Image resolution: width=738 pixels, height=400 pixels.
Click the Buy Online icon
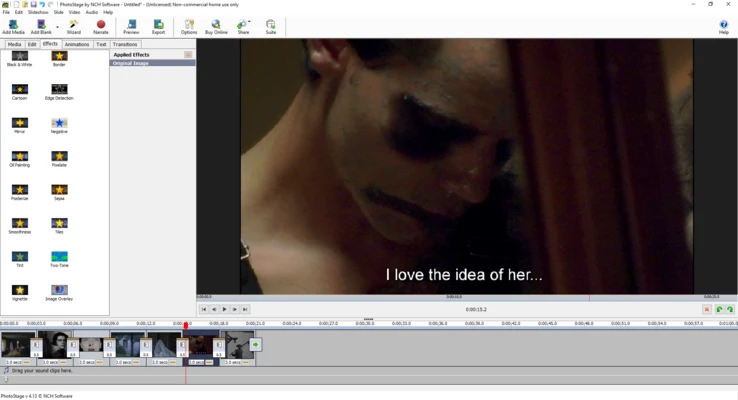[216, 27]
